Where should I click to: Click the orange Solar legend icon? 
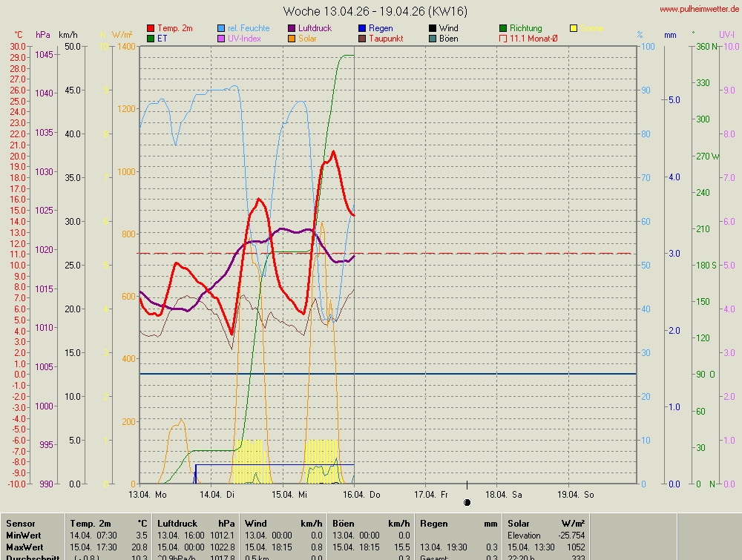tap(292, 39)
